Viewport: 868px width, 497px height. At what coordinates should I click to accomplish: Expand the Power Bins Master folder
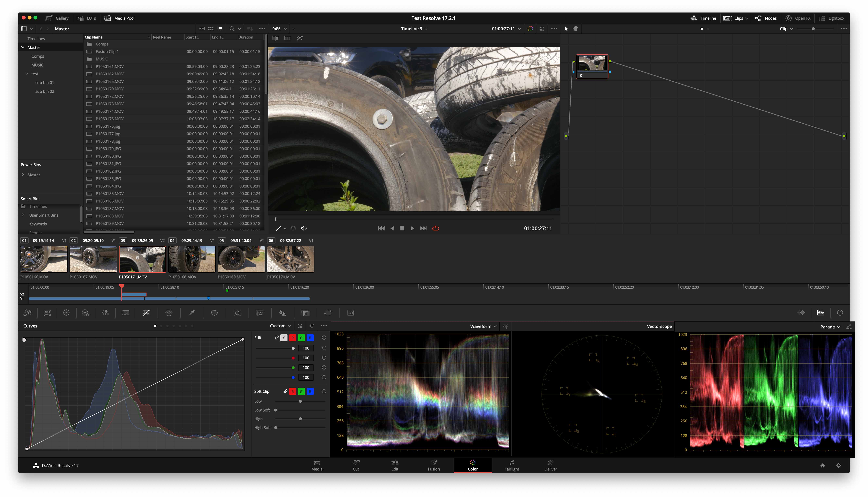tap(23, 175)
